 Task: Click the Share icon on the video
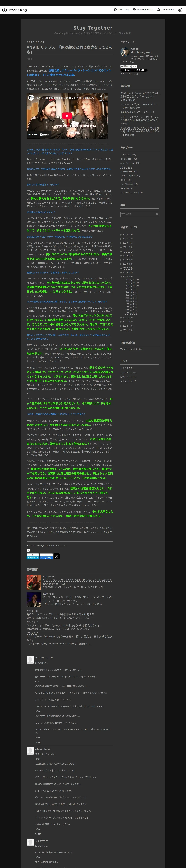[101, 98]
